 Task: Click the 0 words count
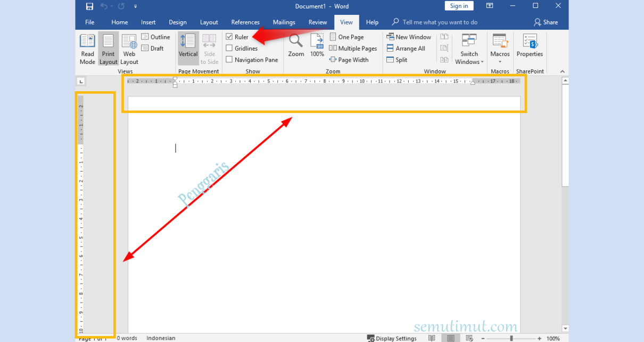point(127,338)
